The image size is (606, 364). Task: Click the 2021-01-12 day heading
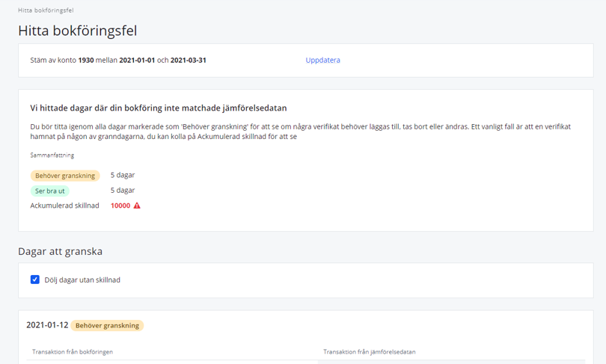click(47, 325)
